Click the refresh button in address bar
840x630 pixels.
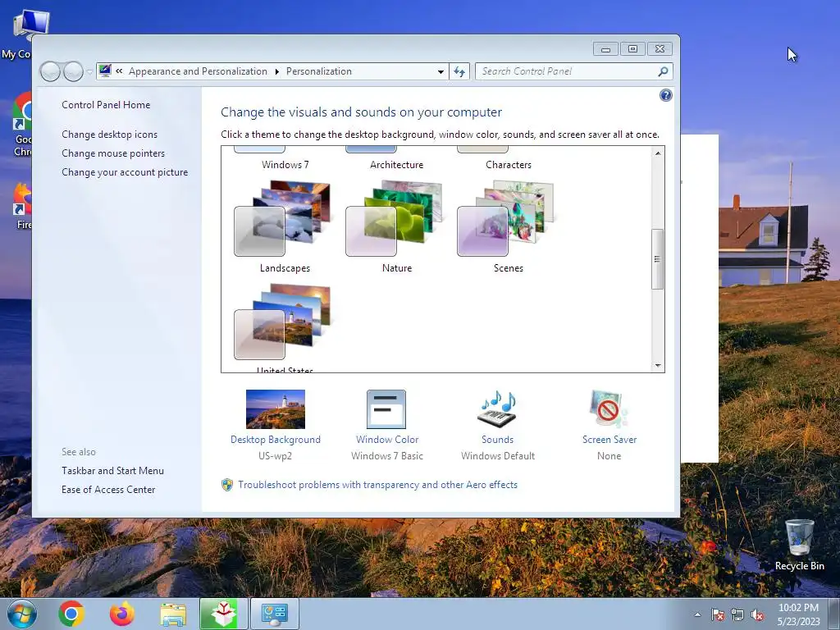pos(459,72)
